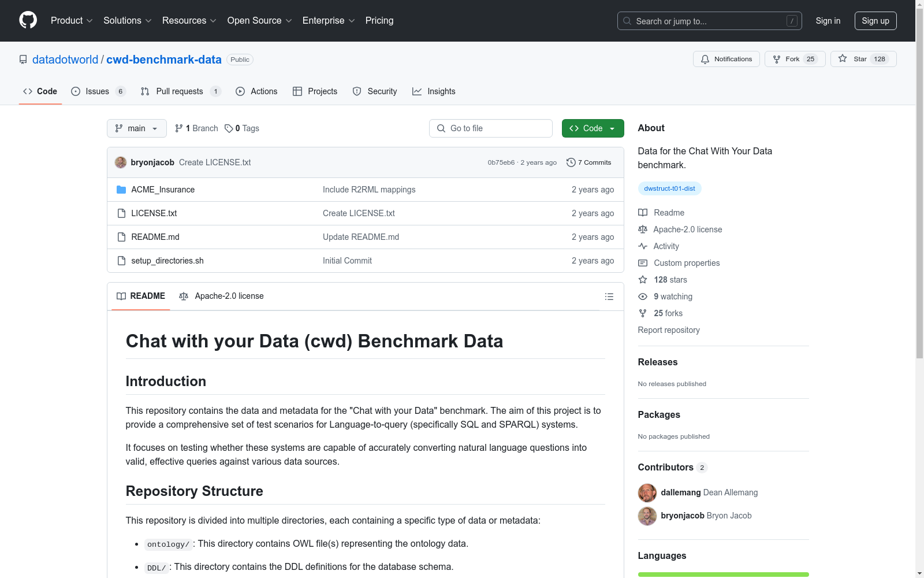Star the repository
924x578 pixels.
[863, 59]
